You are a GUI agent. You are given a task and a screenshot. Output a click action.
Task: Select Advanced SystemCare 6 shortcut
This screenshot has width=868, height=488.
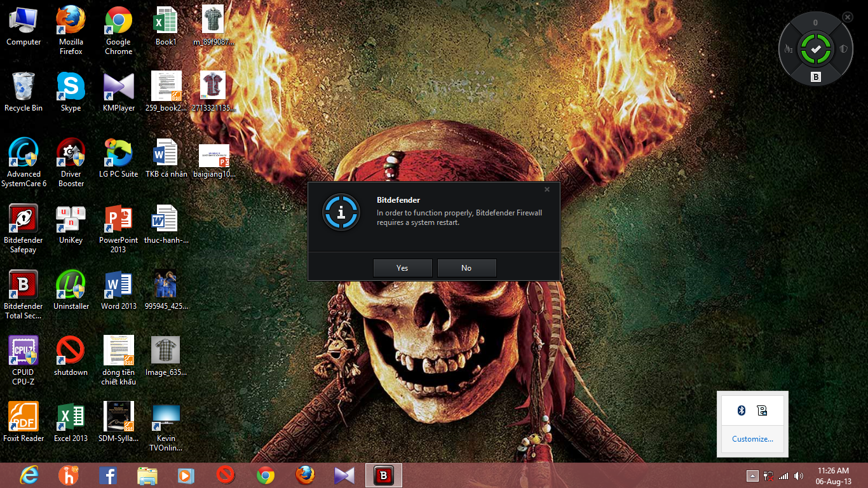point(24,163)
